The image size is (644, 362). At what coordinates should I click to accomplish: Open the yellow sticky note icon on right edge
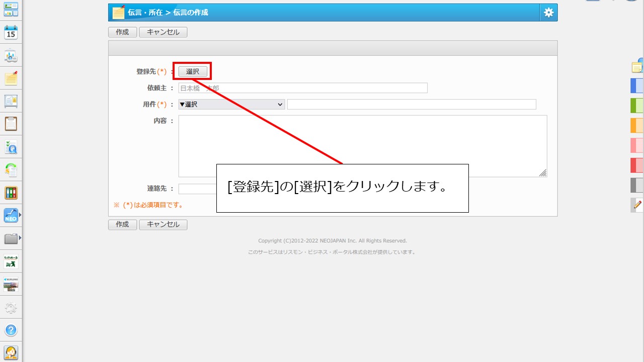pyautogui.click(x=637, y=67)
